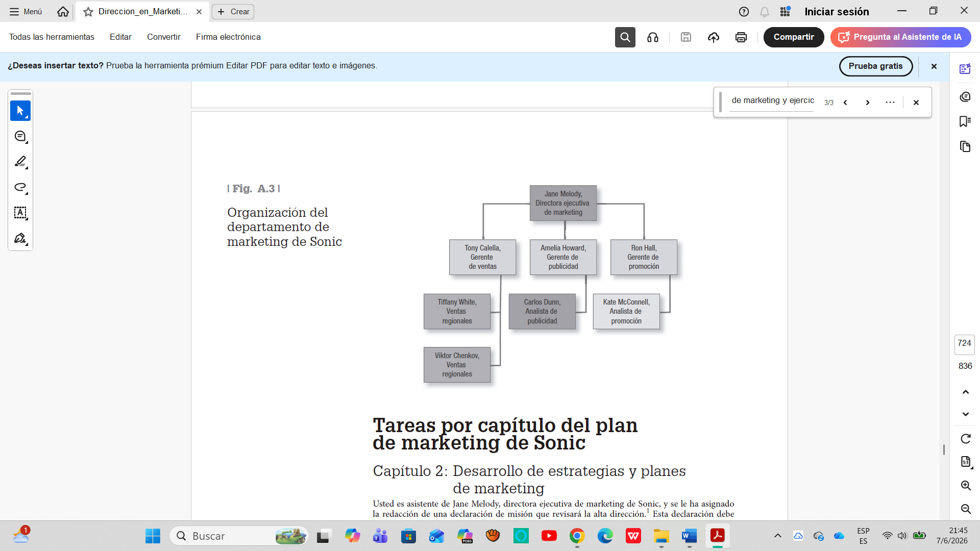This screenshot has height=551, width=980.
Task: Click the Prueba gratis button
Action: click(x=876, y=66)
